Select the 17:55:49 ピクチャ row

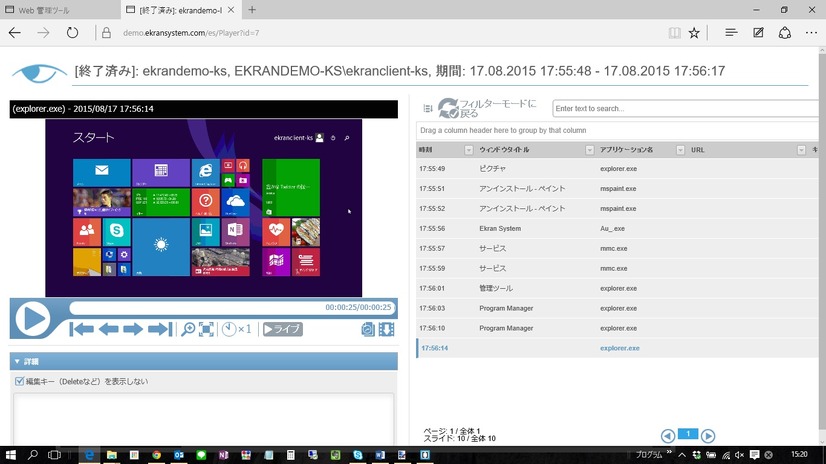point(617,169)
